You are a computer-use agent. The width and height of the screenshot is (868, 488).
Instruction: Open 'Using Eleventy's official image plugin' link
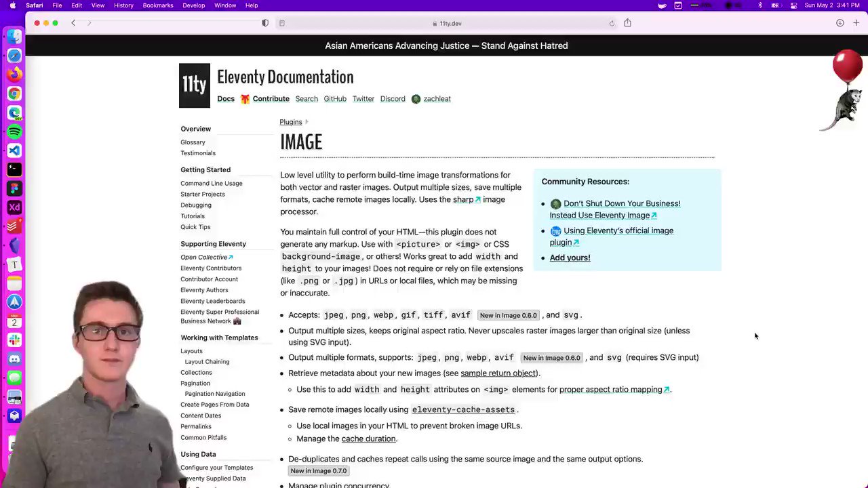tap(612, 237)
